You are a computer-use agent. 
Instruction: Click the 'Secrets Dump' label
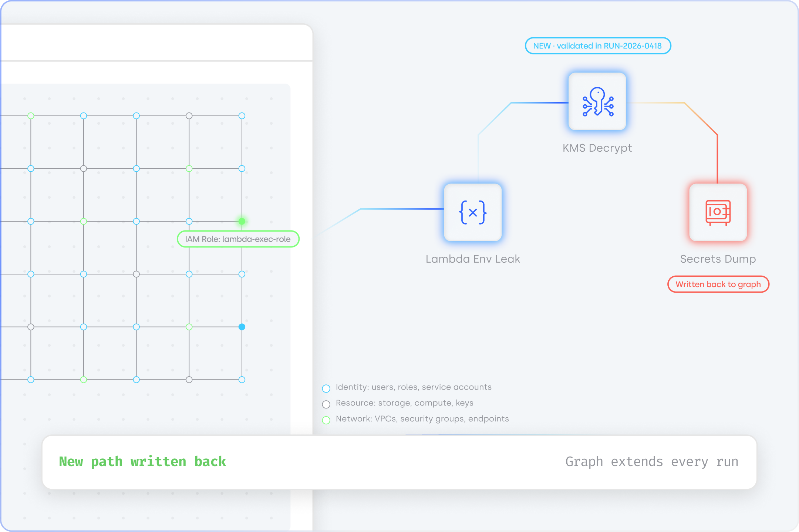(x=718, y=259)
